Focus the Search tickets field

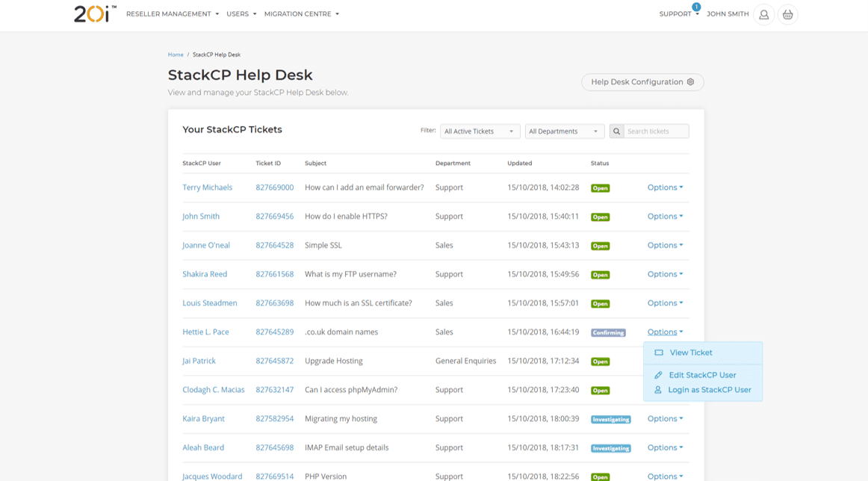point(656,131)
